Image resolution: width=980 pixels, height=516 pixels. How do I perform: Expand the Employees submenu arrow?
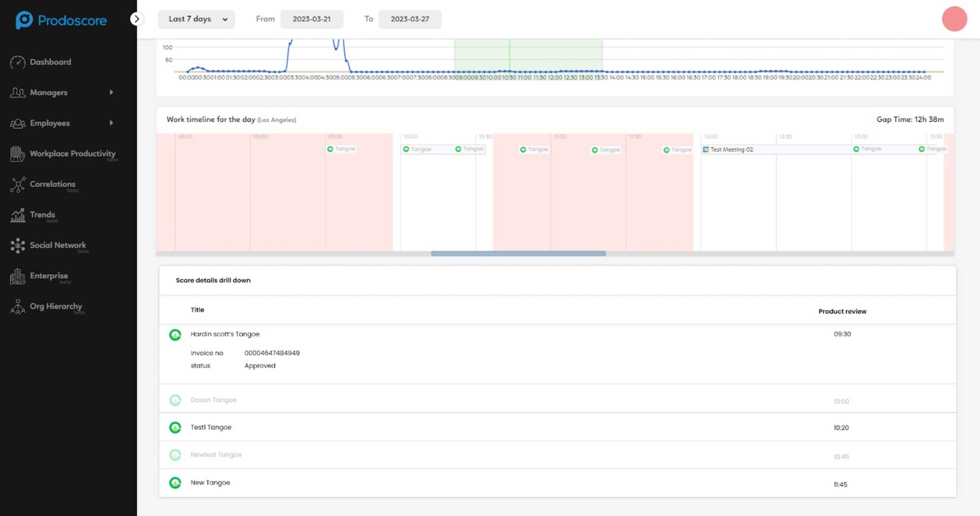pos(111,123)
